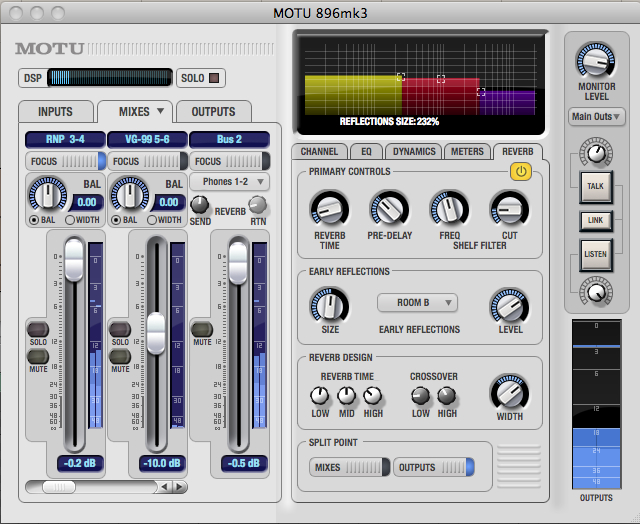
Task: Click the Early Reflections Level knob
Action: tap(509, 306)
